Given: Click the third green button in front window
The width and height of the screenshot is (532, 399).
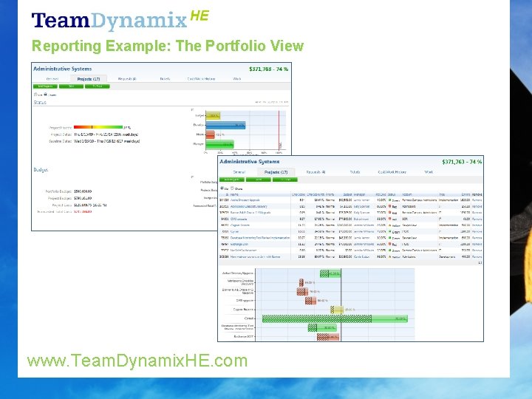Looking at the screenshot, I should click(285, 180).
